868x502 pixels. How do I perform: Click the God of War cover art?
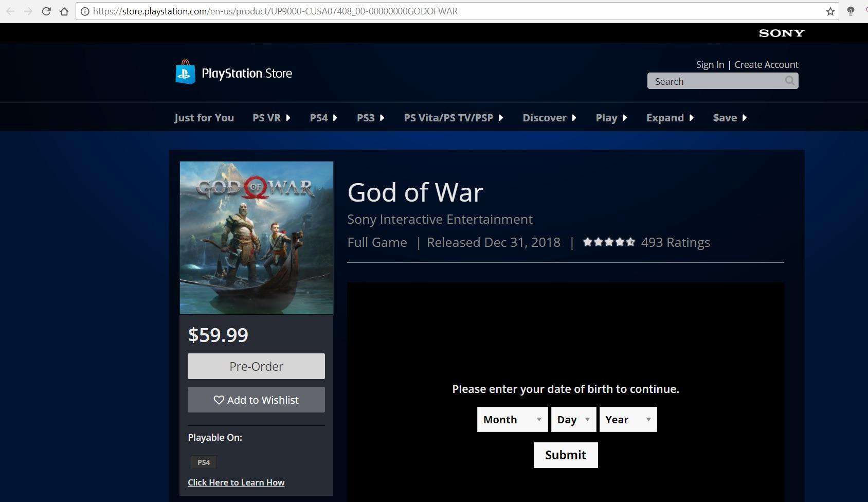pos(257,238)
